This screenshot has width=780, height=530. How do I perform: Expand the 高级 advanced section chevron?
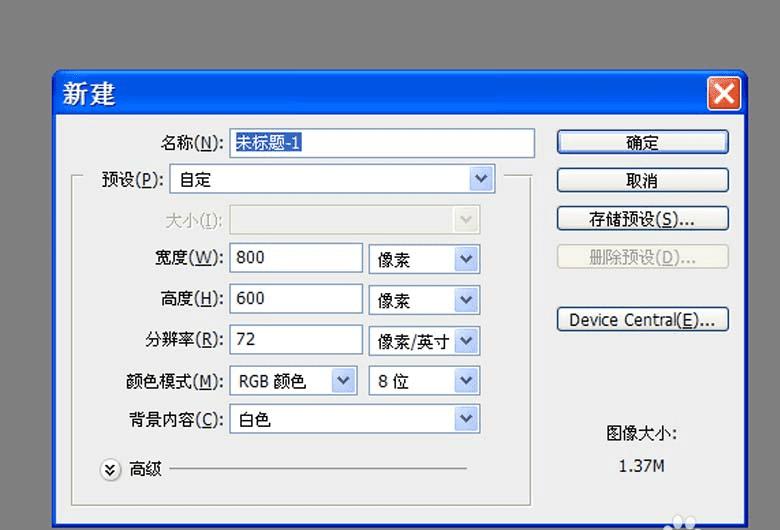tap(110, 469)
